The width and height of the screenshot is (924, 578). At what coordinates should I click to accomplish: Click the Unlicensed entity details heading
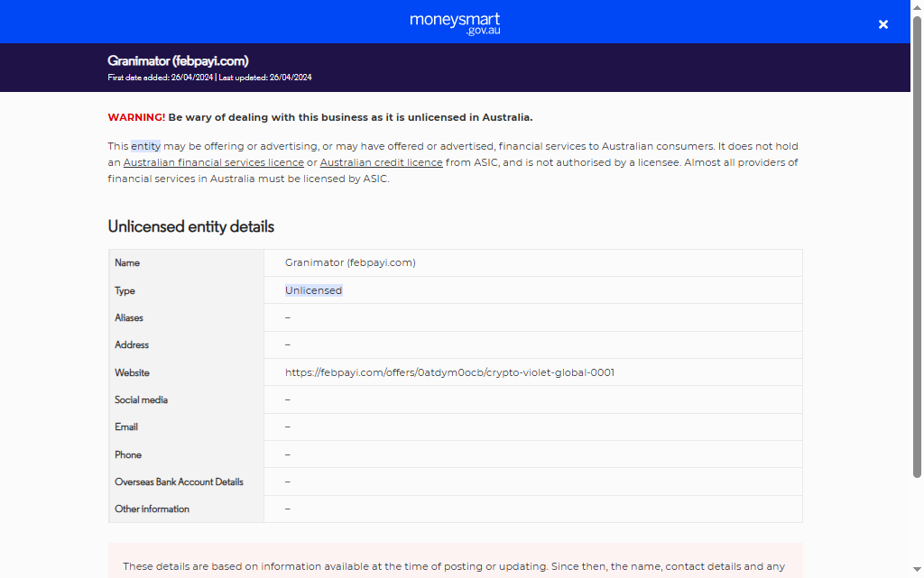point(190,226)
